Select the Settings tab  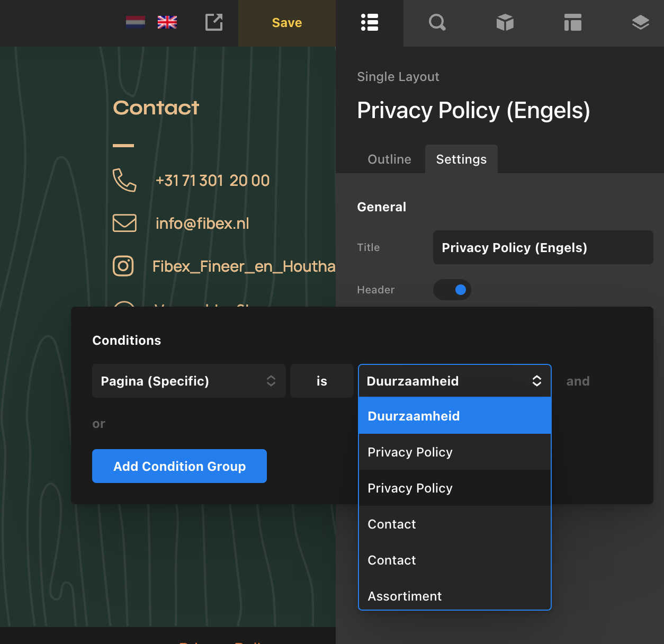pos(461,159)
